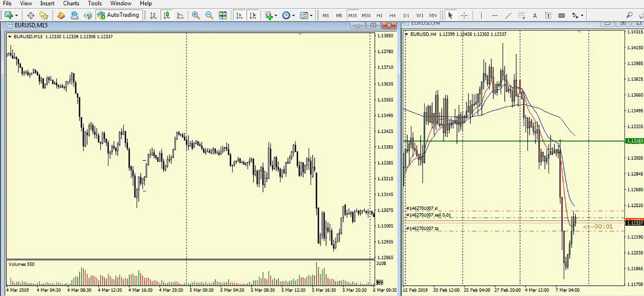Expand the Periodicity clock dropdown
This screenshot has width=644, height=296.
point(293,15)
